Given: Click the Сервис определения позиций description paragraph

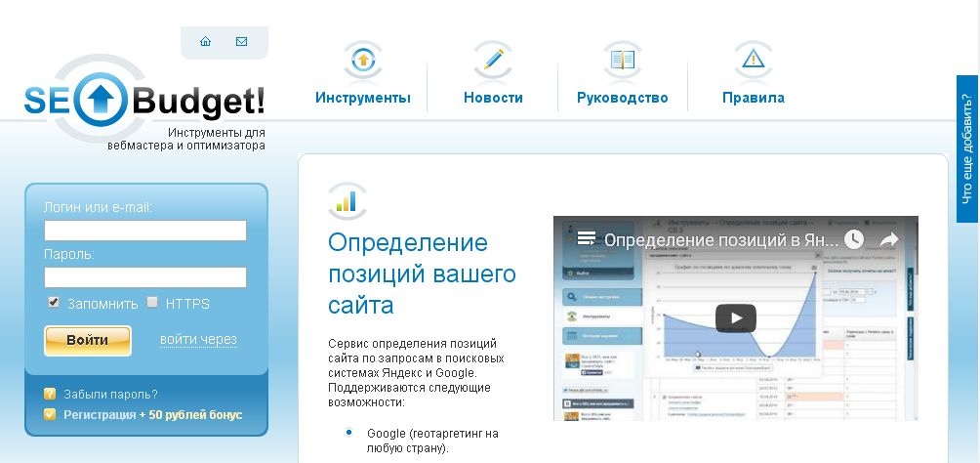Looking at the screenshot, I should pyautogui.click(x=416, y=373).
